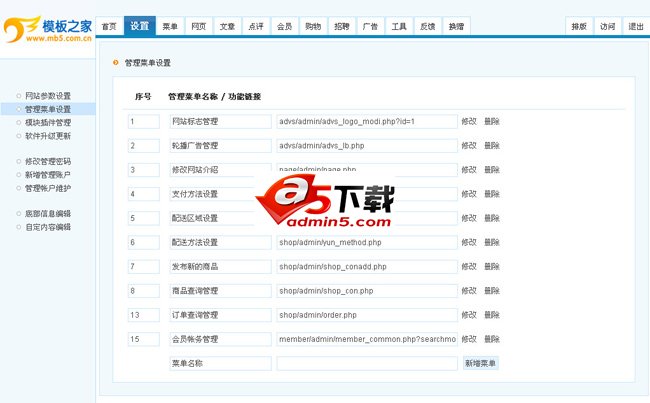Open the 反馈 tab
Image resolution: width=650 pixels, height=403 pixels.
427,27
